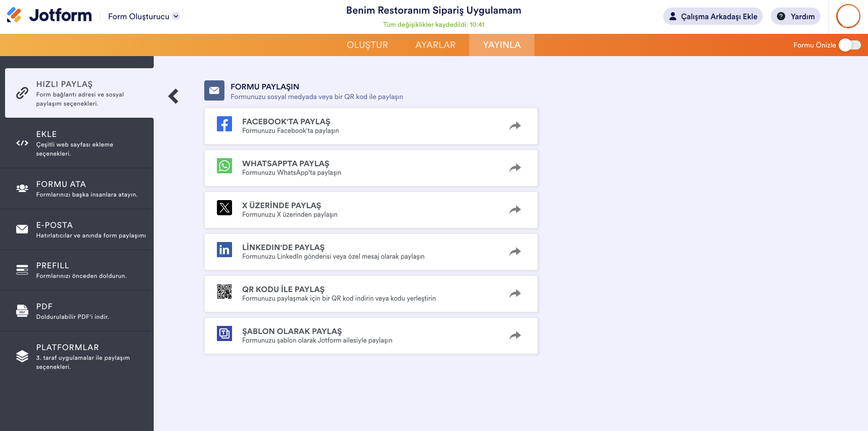
Task: Select EKLE embed option in sidebar
Action: 77,143
